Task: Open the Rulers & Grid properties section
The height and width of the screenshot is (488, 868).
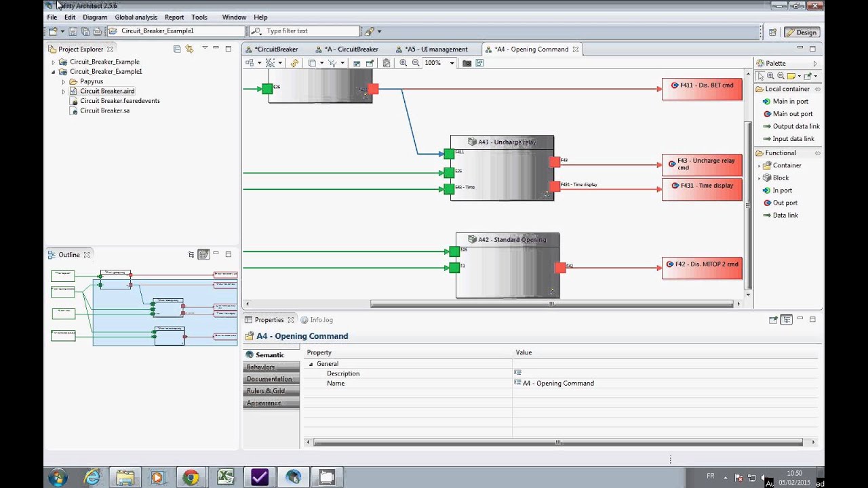Action: (271, 391)
